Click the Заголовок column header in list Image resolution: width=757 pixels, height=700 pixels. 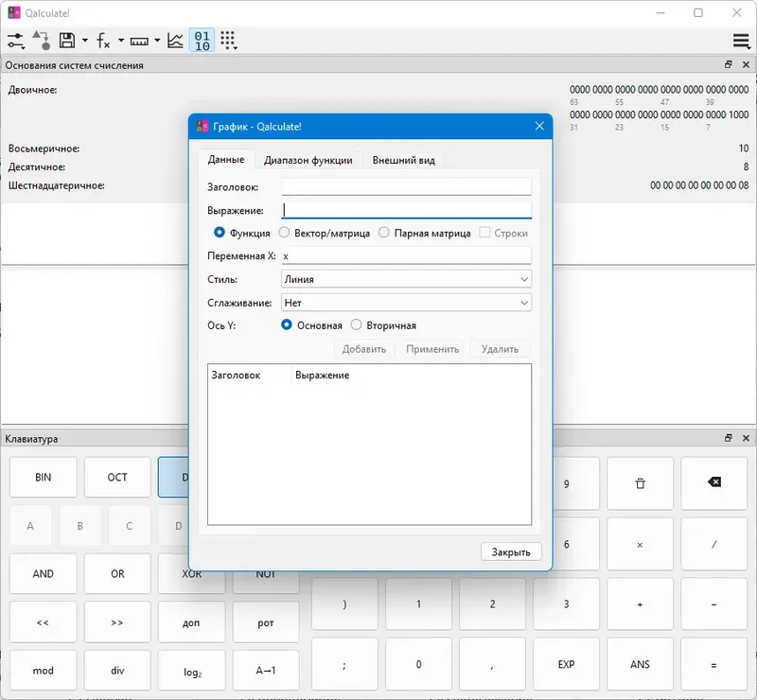click(x=250, y=376)
